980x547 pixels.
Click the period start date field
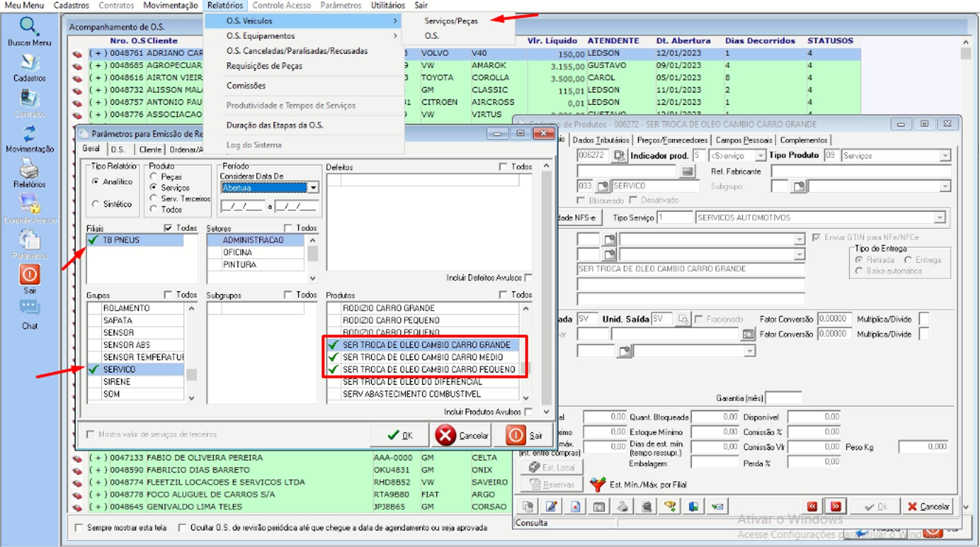click(243, 206)
